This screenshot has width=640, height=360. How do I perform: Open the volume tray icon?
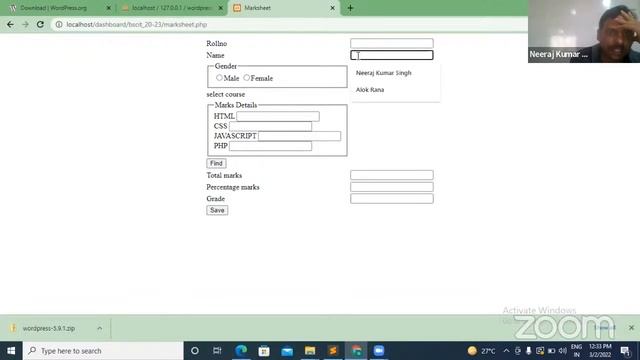(x=562, y=351)
